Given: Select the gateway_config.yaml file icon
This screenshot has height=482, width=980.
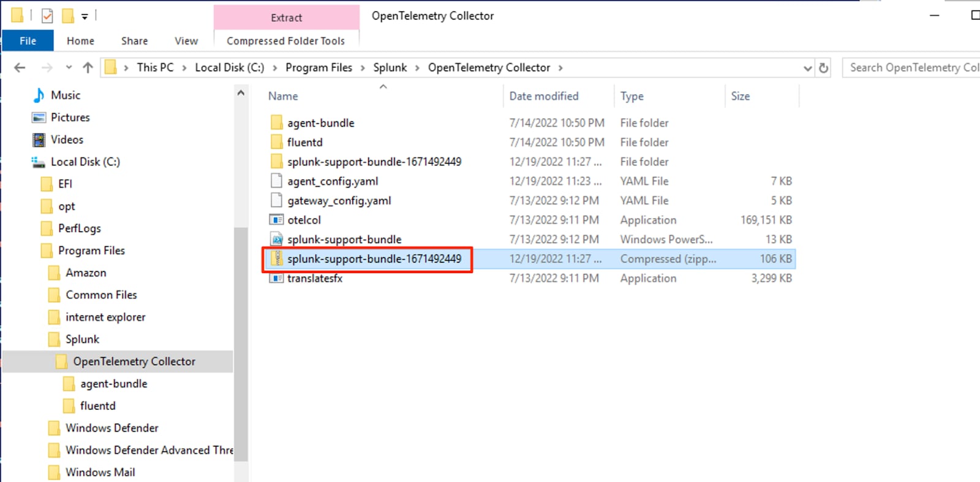Looking at the screenshot, I should pyautogui.click(x=277, y=201).
